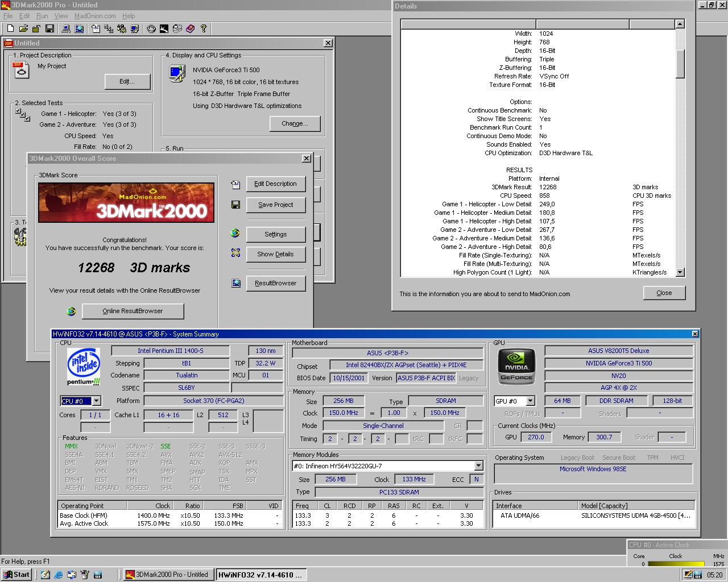Open the Edit menu
Screen dimensions: 728x582
point(24,16)
